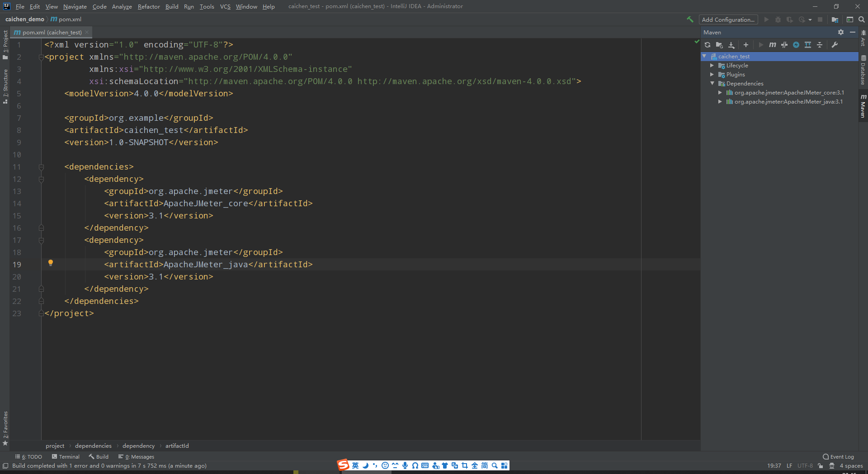This screenshot has width=868, height=474.
Task: Collapse the caichen_test Maven node
Action: (x=704, y=56)
